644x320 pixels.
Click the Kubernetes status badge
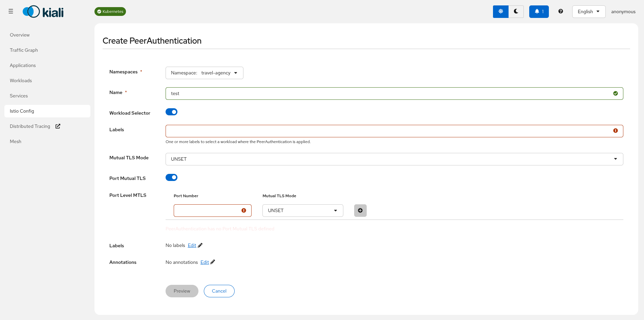[x=110, y=11]
